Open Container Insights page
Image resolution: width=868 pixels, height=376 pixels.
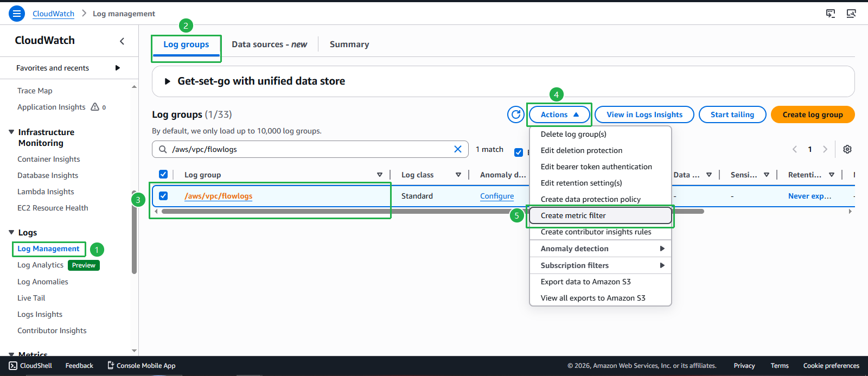48,159
